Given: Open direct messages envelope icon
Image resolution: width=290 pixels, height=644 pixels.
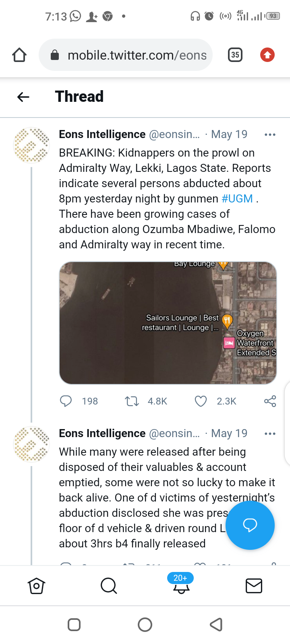Looking at the screenshot, I should pos(254,586).
